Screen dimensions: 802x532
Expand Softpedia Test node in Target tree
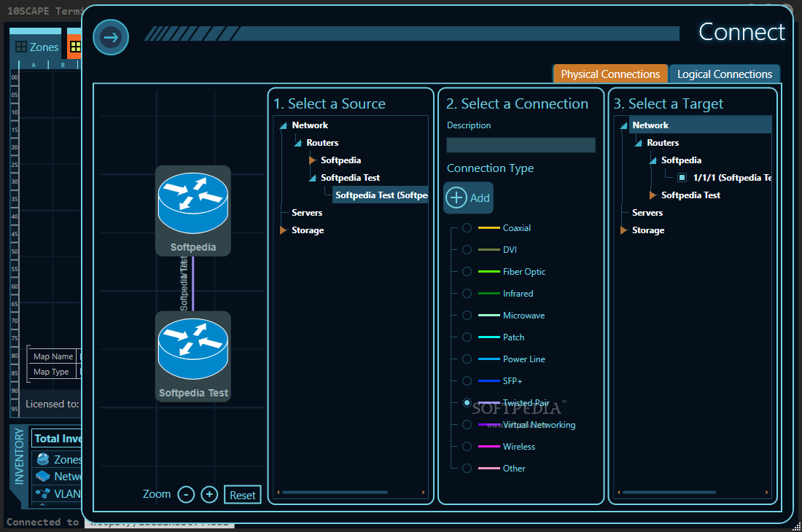(x=653, y=195)
